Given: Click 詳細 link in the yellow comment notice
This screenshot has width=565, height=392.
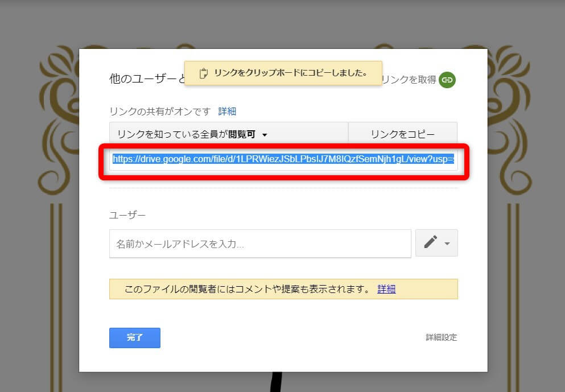Looking at the screenshot, I should coord(386,289).
